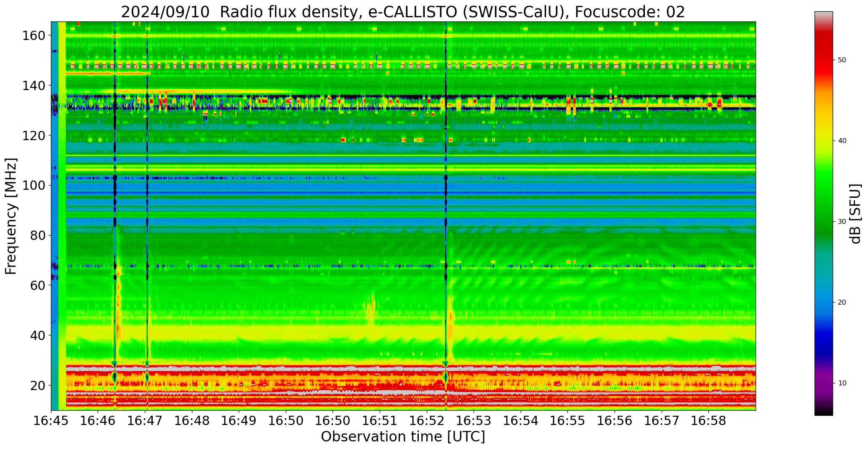The image size is (868, 449).
Task: Select the 16:46 time tick label
Action: (x=98, y=420)
